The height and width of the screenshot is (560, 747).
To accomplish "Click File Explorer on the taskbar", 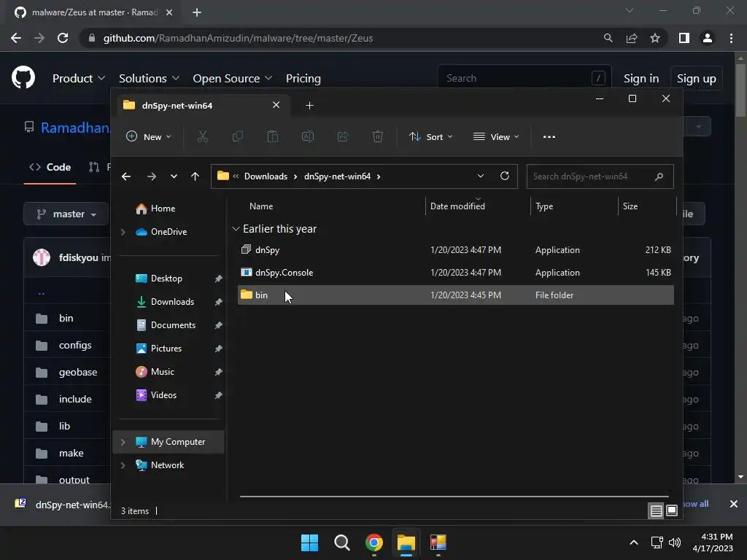I will click(x=406, y=542).
